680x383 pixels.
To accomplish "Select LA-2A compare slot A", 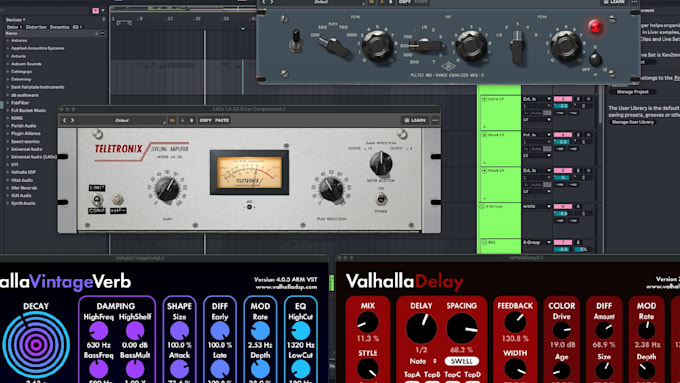I will tap(182, 120).
